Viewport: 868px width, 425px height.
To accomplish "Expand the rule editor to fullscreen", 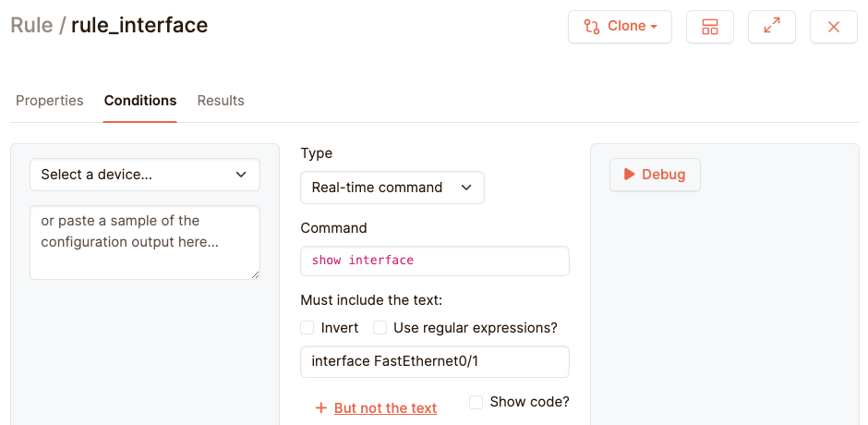I will click(x=772, y=27).
